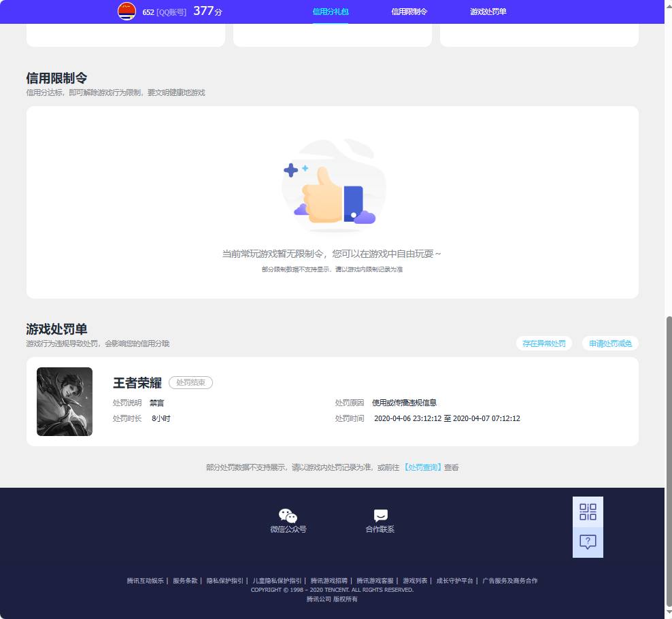Open the 腾讯游戏招聘 footer link
The height and width of the screenshot is (619, 672).
tap(329, 581)
